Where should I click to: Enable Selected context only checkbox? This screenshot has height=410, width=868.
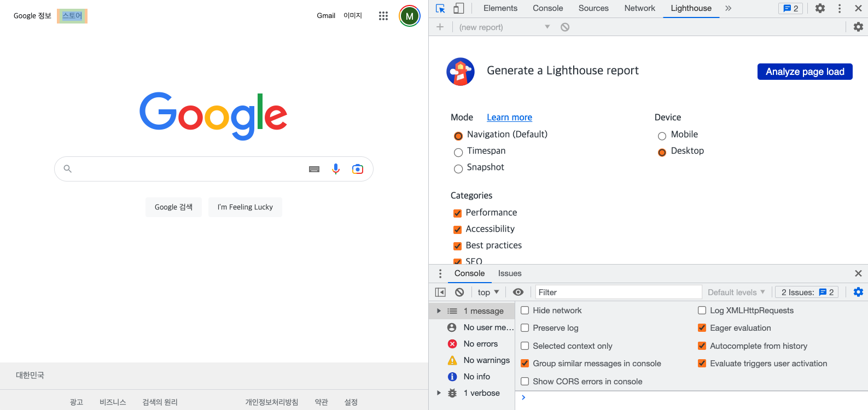click(x=525, y=346)
